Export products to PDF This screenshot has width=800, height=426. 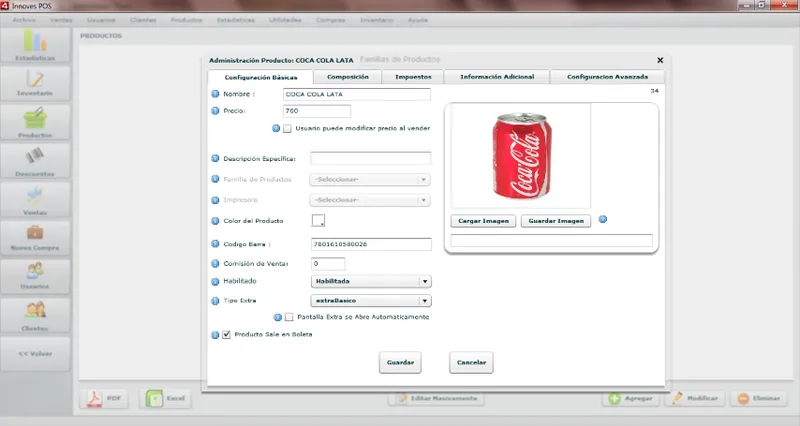104,398
